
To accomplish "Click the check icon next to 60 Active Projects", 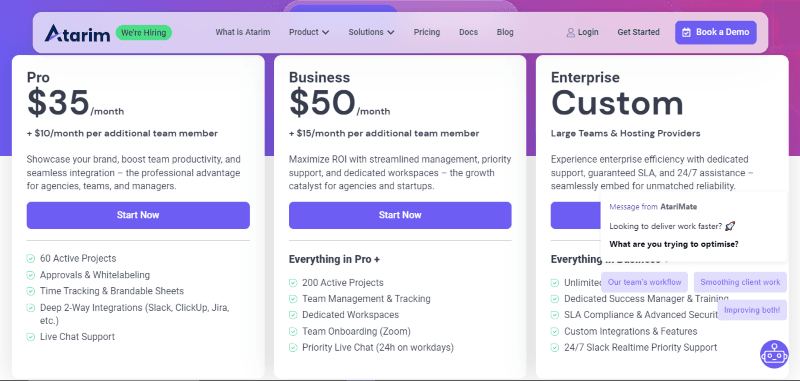I will pyautogui.click(x=31, y=259).
